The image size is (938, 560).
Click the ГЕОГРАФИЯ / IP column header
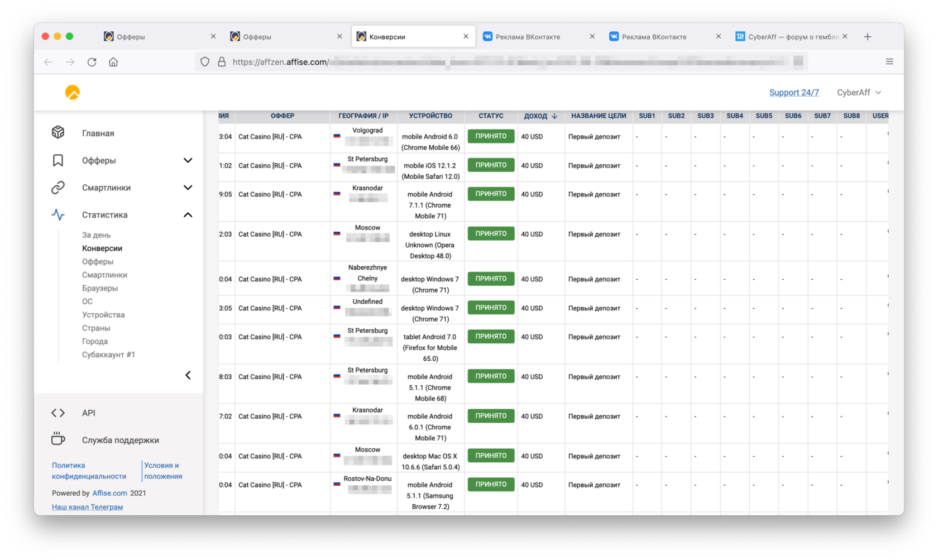click(x=363, y=116)
